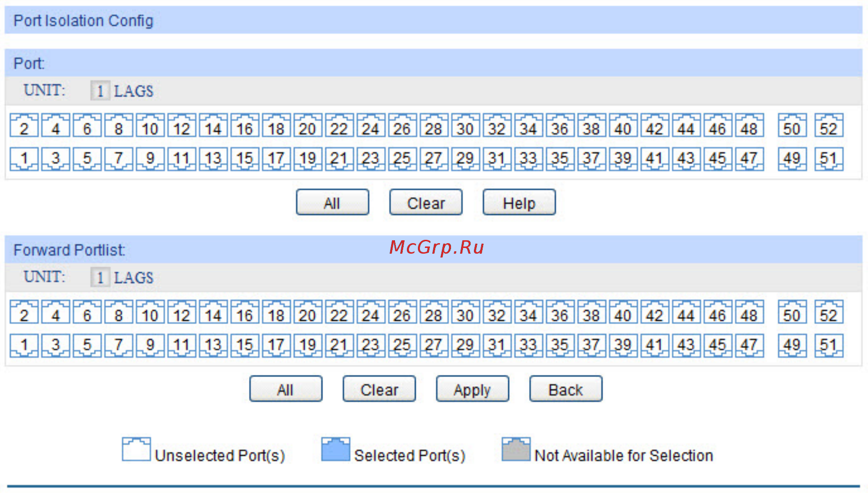868x493 pixels.
Task: Switch to unit 1 tab in Forward Portlist
Action: [100, 277]
